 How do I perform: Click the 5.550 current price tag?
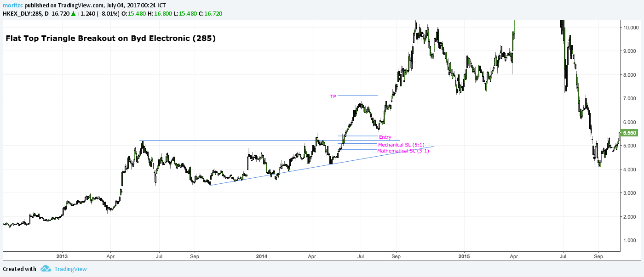click(x=629, y=133)
